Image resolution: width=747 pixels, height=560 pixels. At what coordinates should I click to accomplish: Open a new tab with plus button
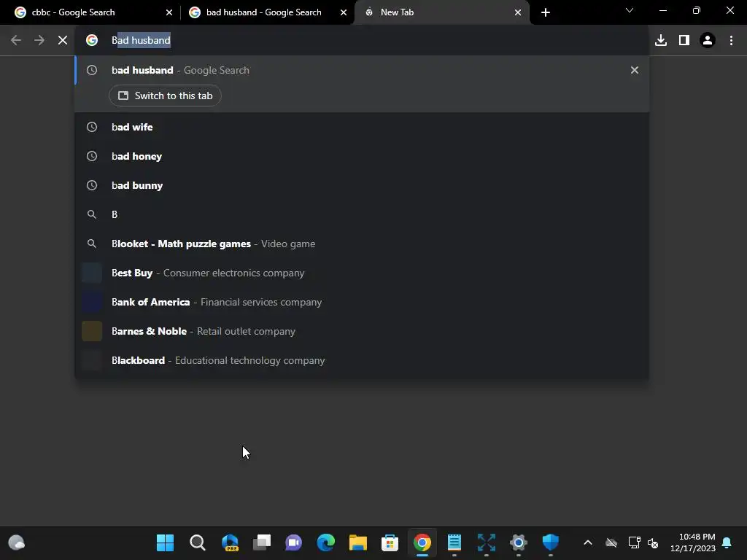[x=546, y=12]
